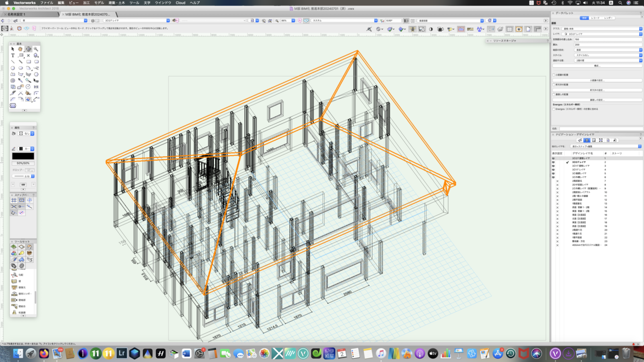Screen dimensions: 644x362
Task: Select the Pan hand tool
Action: click(20, 49)
